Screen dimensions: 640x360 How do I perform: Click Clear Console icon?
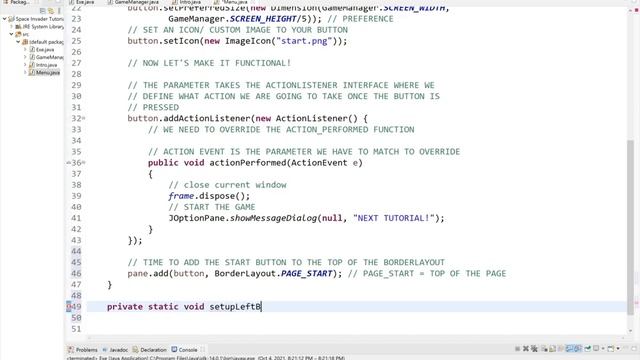click(x=544, y=349)
